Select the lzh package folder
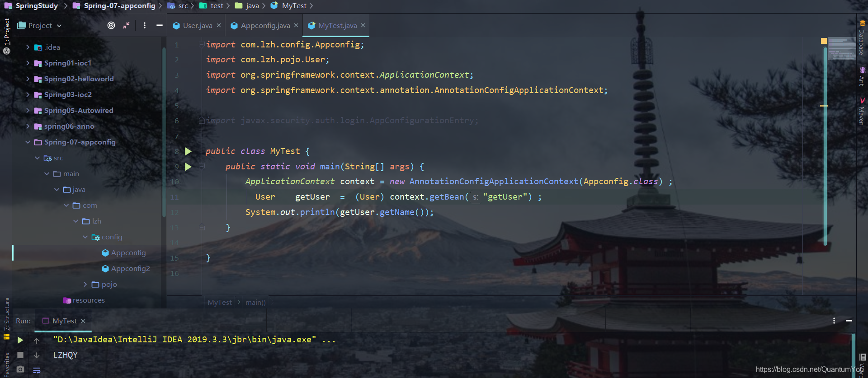Viewport: 868px width, 378px height. pos(91,221)
